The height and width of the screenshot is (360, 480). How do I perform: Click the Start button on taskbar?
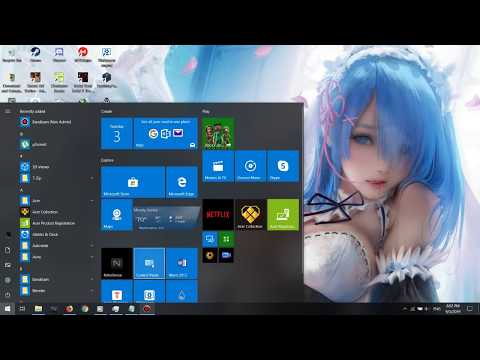click(7, 309)
